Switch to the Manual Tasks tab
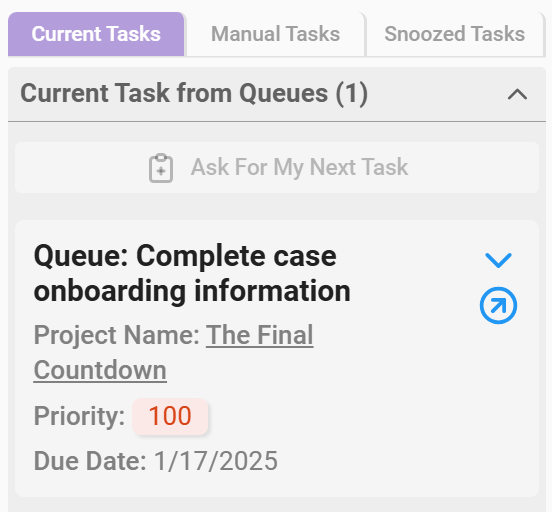Viewport: 552px width, 512px height. pyautogui.click(x=275, y=34)
